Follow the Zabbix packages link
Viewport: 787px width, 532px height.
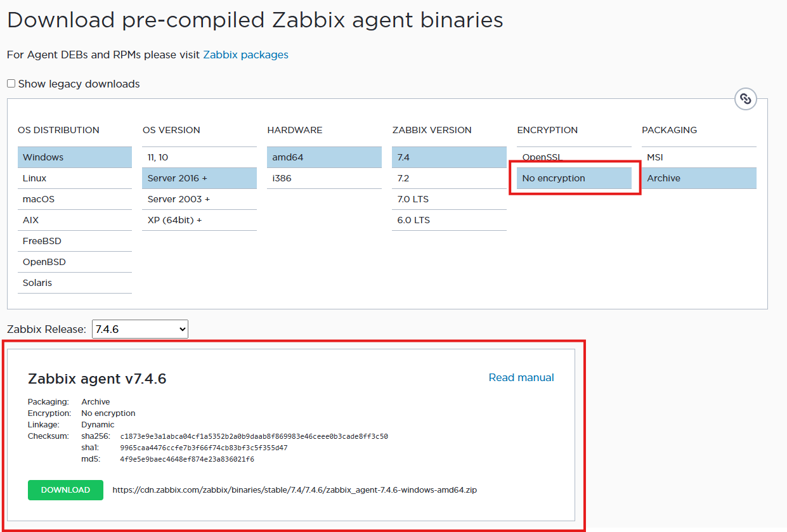245,55
